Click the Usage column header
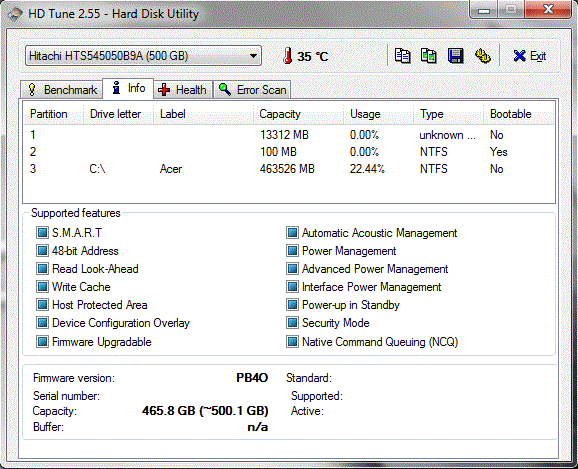Viewport: 578px width, 469px height. [x=378, y=114]
